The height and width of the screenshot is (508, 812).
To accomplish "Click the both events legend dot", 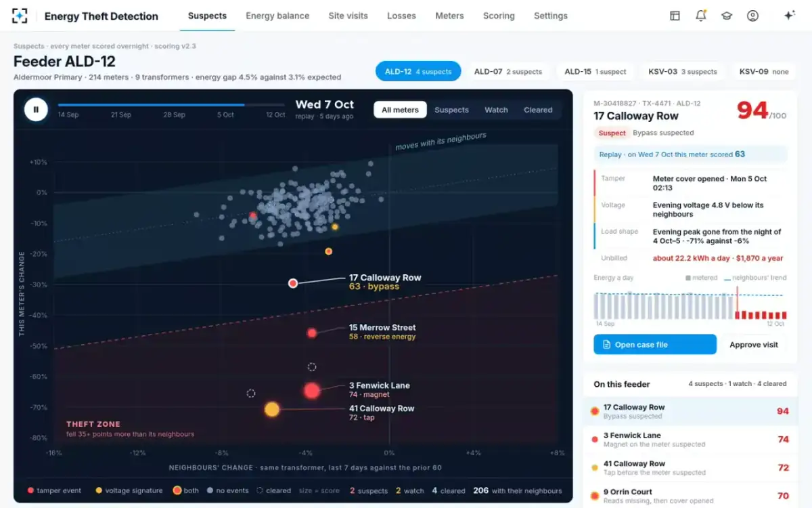I will pos(177,490).
